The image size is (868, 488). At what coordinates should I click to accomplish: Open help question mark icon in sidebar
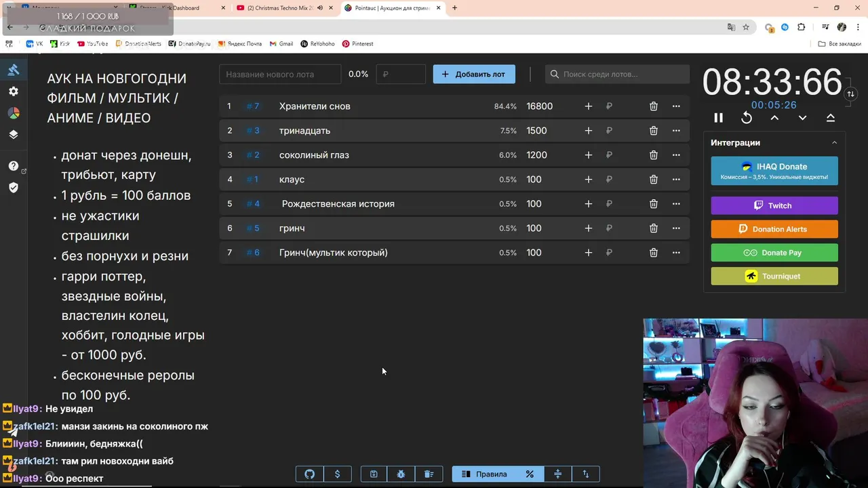(x=14, y=166)
